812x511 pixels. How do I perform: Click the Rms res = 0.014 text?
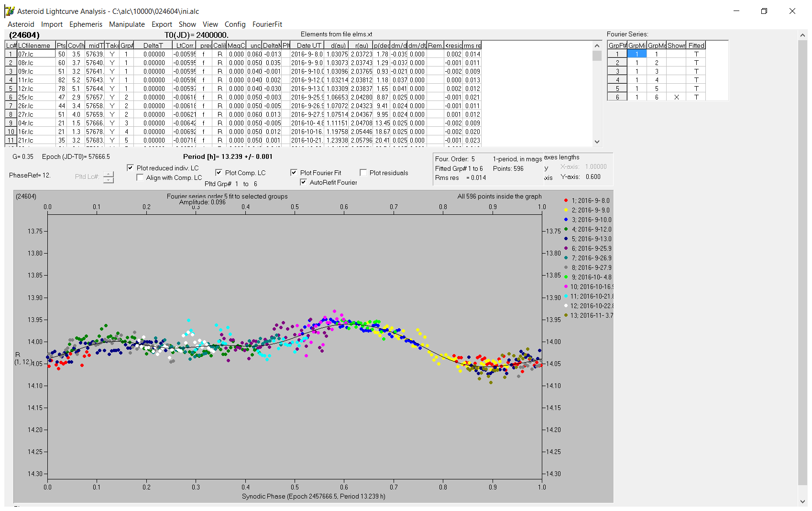pos(461,178)
